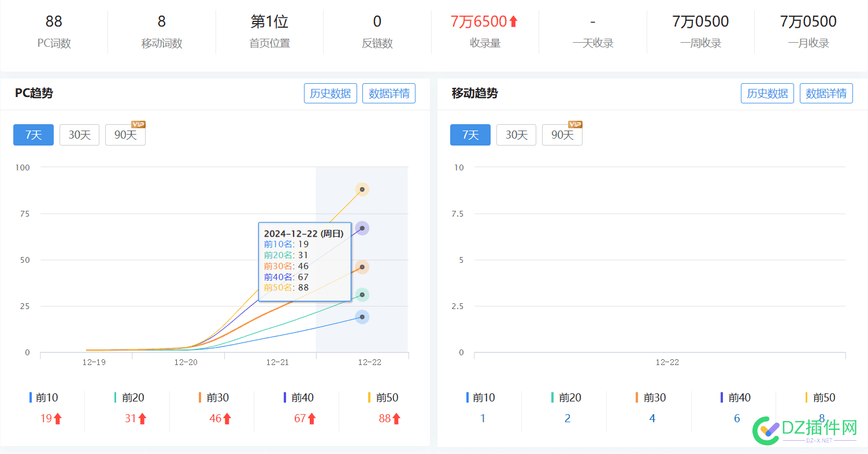Click the 前30 orange data point on PC chart
This screenshot has width=868, height=454.
(x=362, y=267)
